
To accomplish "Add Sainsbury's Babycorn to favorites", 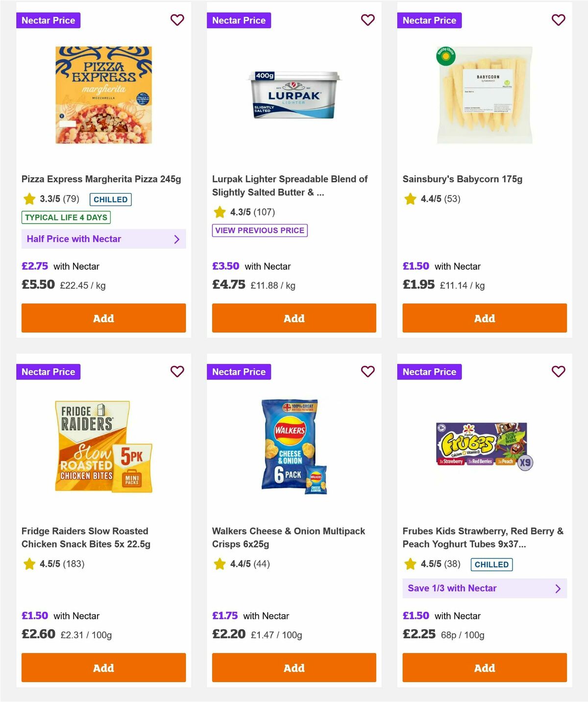I will (558, 20).
